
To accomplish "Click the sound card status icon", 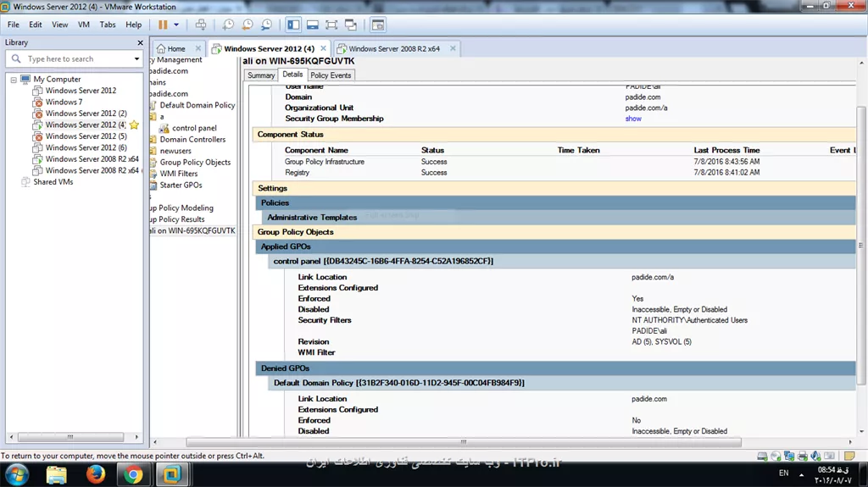I will click(x=815, y=456).
